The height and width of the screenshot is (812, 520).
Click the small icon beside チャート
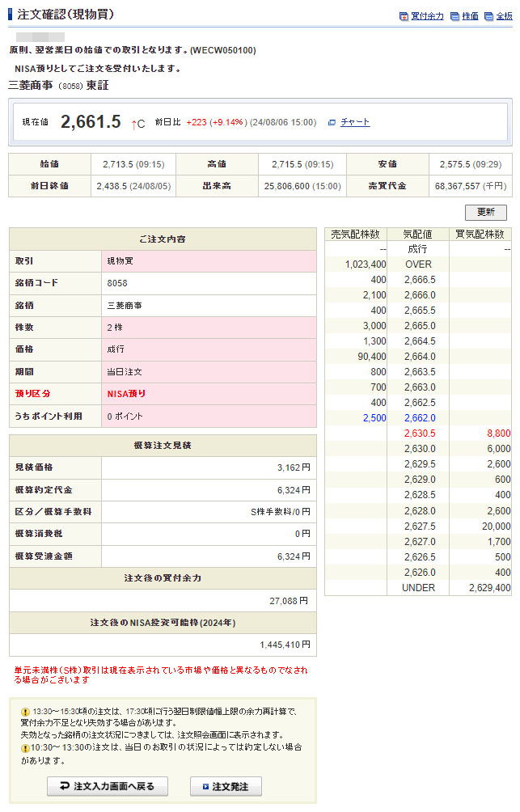[x=332, y=122]
